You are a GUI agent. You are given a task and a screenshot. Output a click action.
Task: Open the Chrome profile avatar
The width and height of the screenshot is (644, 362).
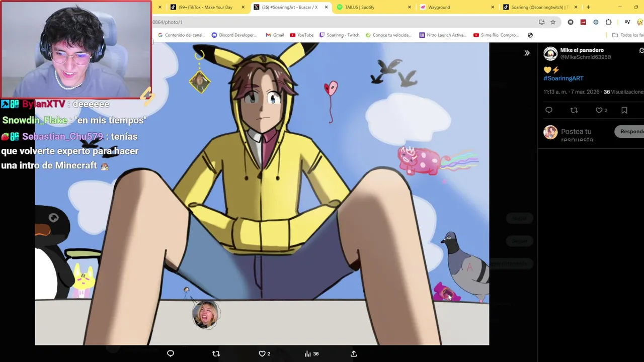(640, 22)
